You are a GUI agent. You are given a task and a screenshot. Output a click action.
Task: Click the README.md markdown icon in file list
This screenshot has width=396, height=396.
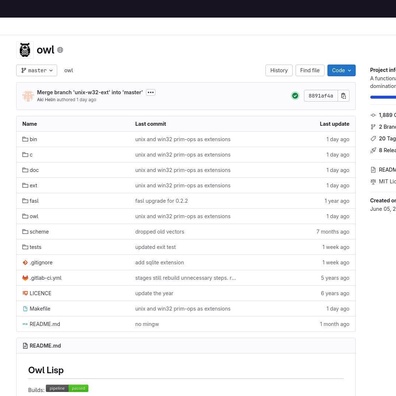point(25,324)
